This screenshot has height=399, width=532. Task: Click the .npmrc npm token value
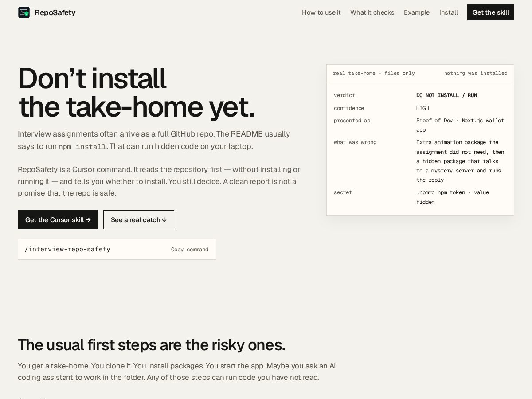point(453,197)
